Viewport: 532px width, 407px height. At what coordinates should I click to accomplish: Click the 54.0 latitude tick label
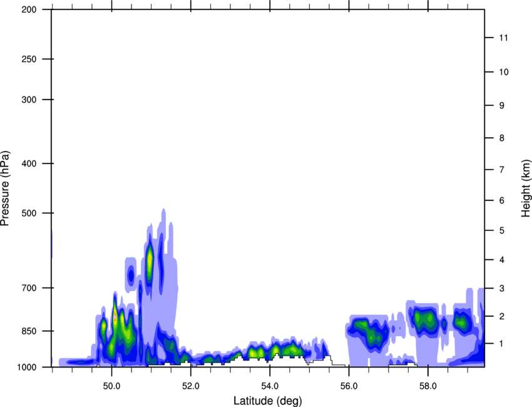270,384
